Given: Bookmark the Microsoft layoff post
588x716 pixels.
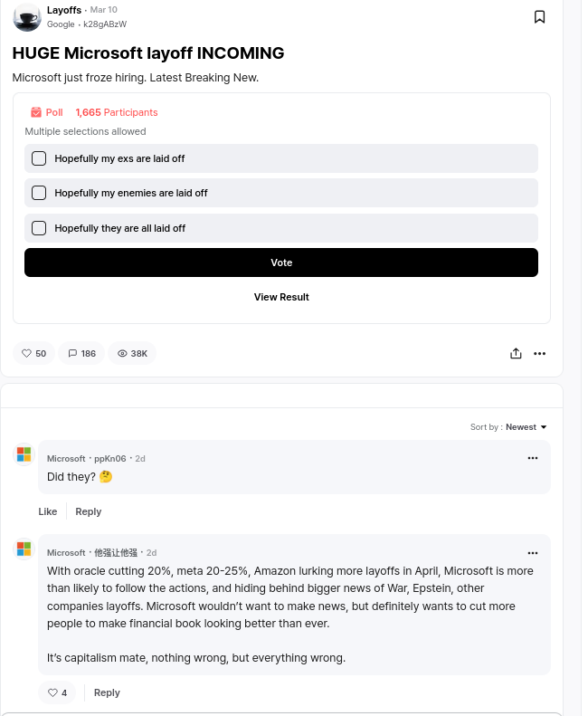Looking at the screenshot, I should (x=539, y=16).
